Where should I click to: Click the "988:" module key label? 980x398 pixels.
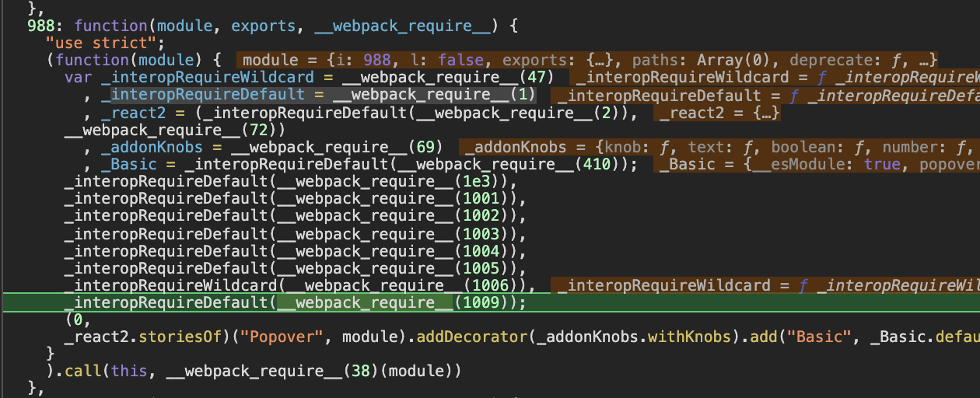click(46, 26)
